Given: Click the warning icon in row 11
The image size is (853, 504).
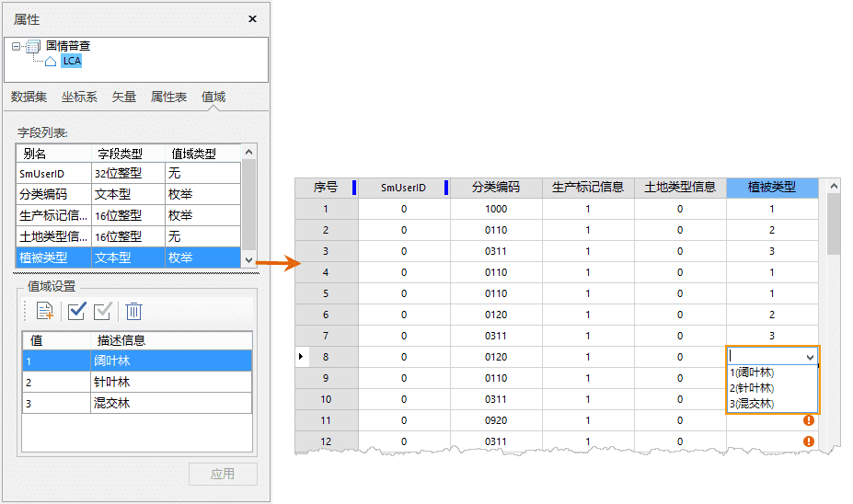Looking at the screenshot, I should 809,420.
